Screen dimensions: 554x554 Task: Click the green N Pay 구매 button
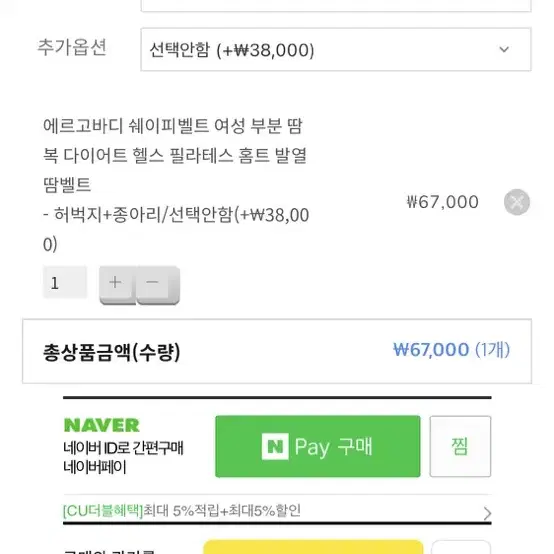pyautogui.click(x=318, y=447)
